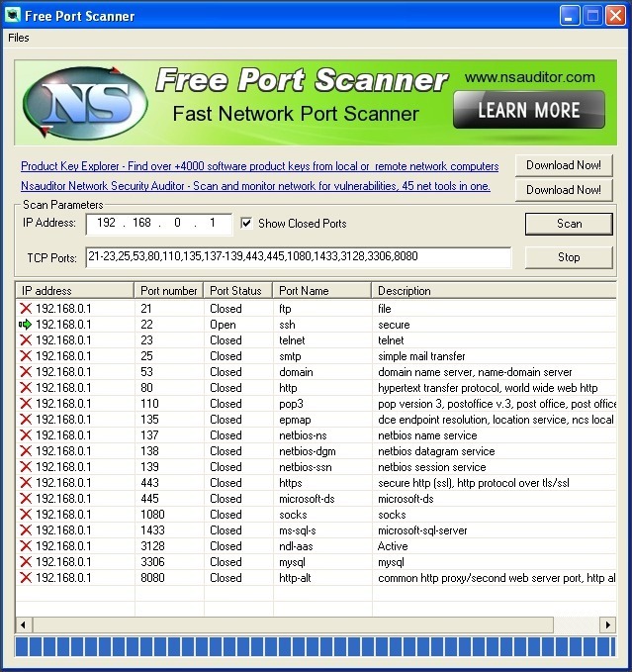Click the red X icon for port 80
632x672 pixels.
(x=26, y=387)
